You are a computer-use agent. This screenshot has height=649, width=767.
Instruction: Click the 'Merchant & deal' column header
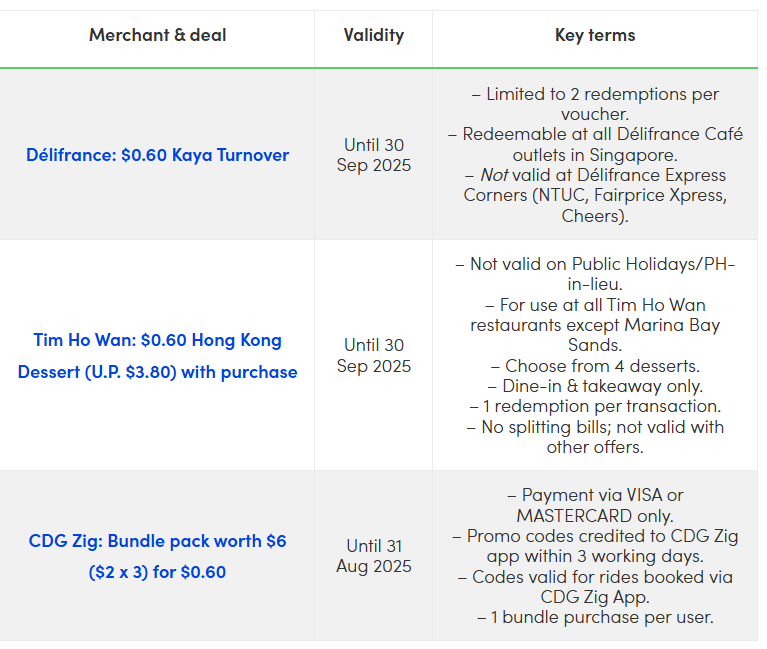pos(157,35)
